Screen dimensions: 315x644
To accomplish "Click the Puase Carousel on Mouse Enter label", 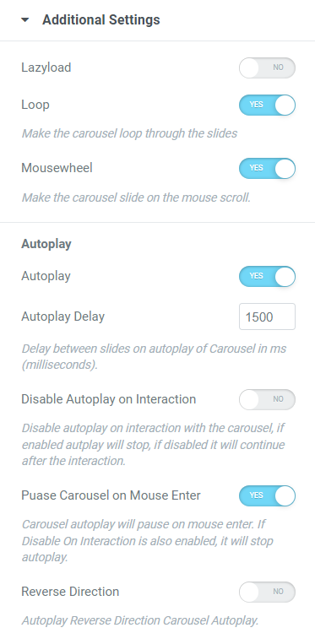I will [x=111, y=495].
